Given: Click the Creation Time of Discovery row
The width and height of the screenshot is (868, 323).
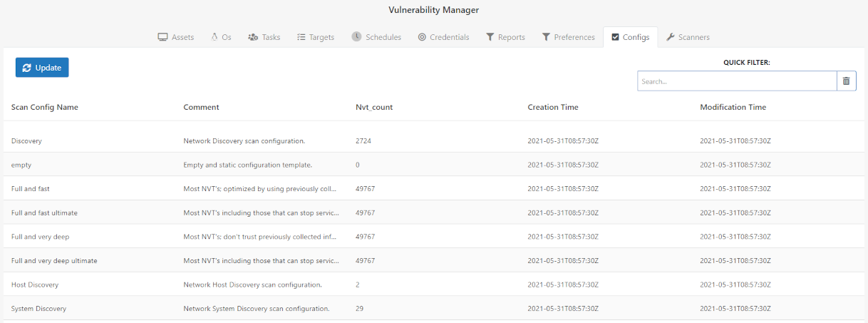Looking at the screenshot, I should click(x=563, y=140).
